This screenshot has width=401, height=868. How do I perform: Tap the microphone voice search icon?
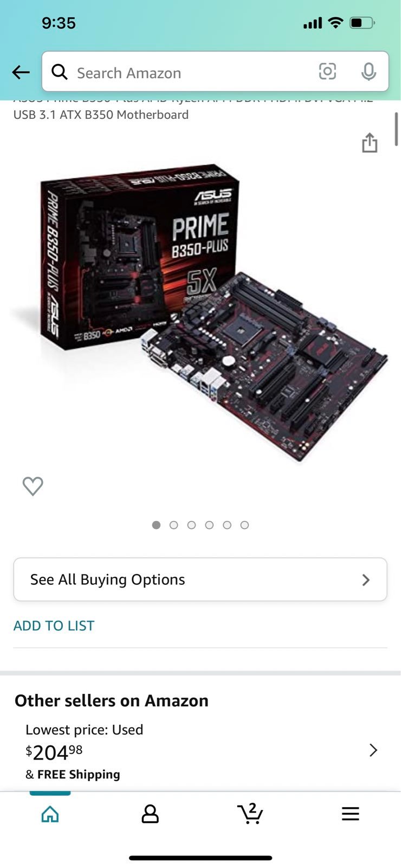[368, 72]
